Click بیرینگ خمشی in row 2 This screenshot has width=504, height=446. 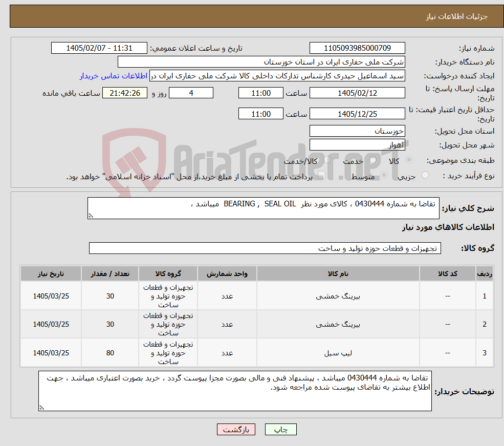(x=338, y=325)
